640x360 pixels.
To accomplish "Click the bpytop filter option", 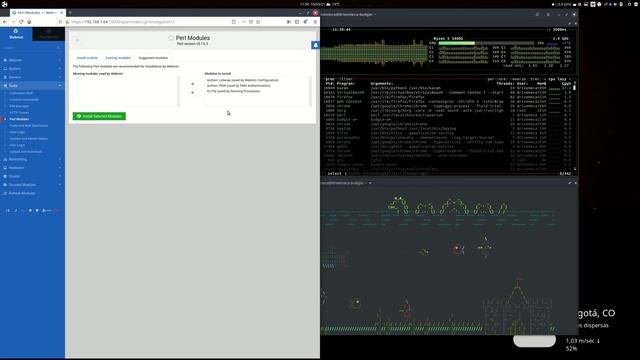I will (346, 79).
